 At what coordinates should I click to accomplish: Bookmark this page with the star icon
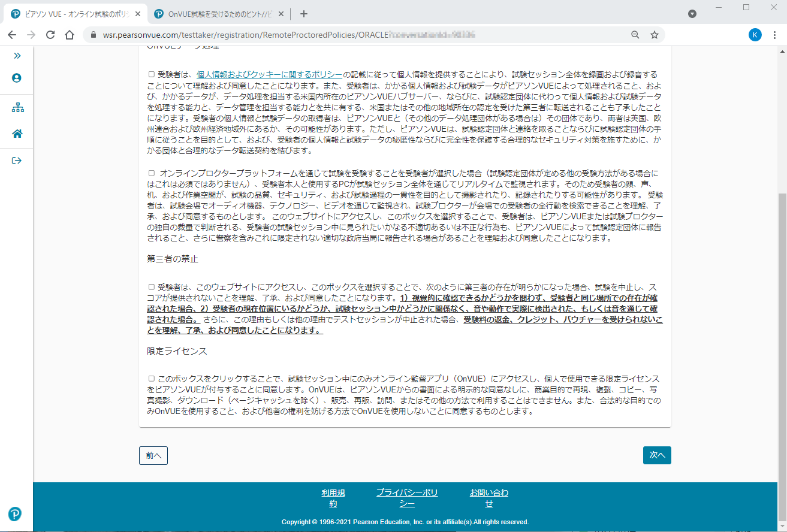(655, 35)
